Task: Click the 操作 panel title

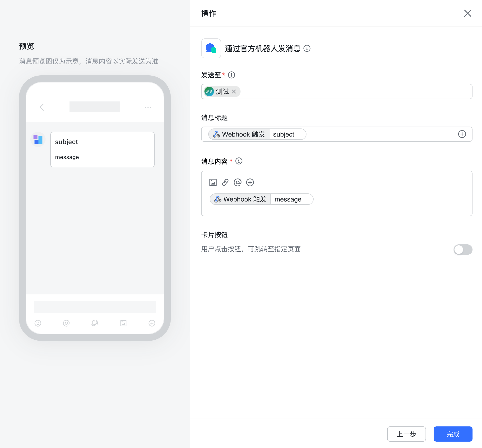Action: click(209, 14)
